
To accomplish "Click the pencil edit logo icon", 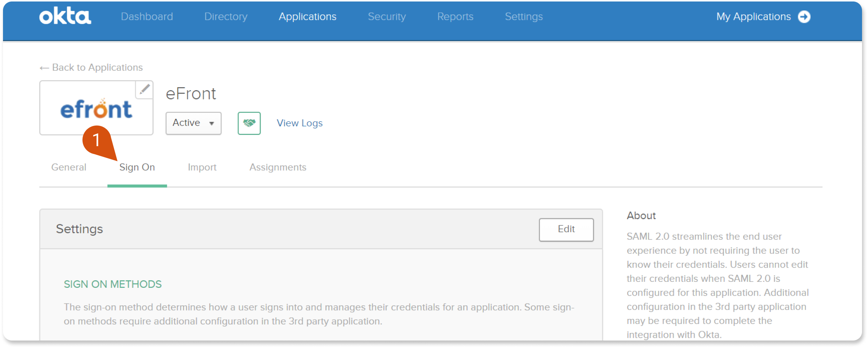I will [x=144, y=90].
